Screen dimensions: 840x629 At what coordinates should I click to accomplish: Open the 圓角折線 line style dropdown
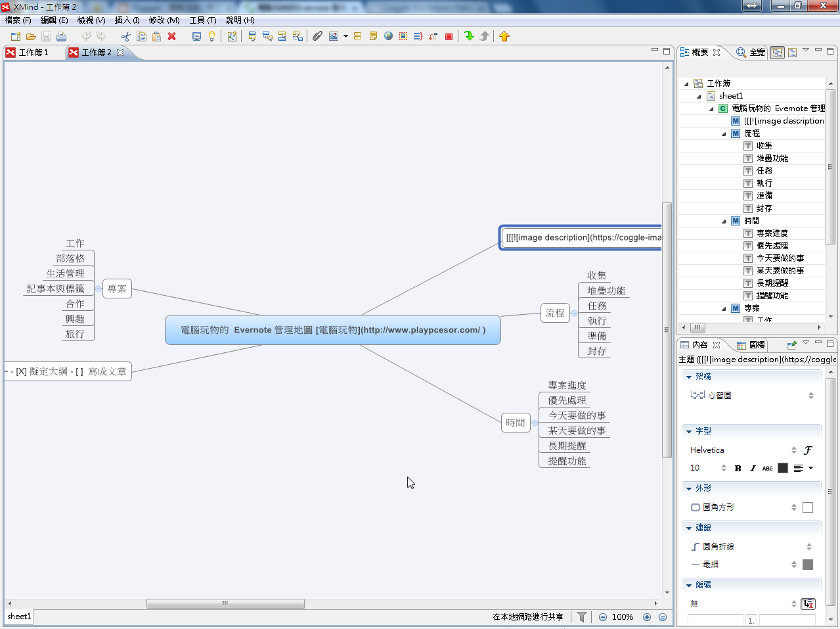809,547
